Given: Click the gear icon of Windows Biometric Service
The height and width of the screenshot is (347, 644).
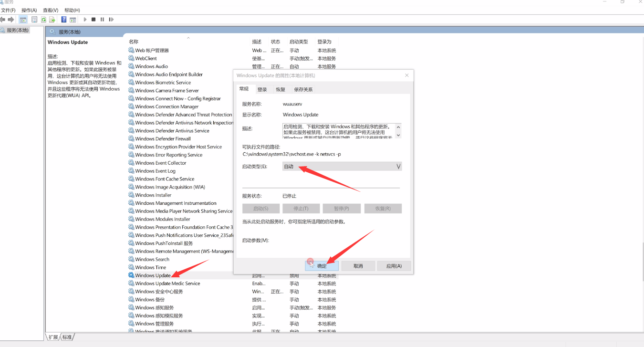Looking at the screenshot, I should (x=131, y=83).
